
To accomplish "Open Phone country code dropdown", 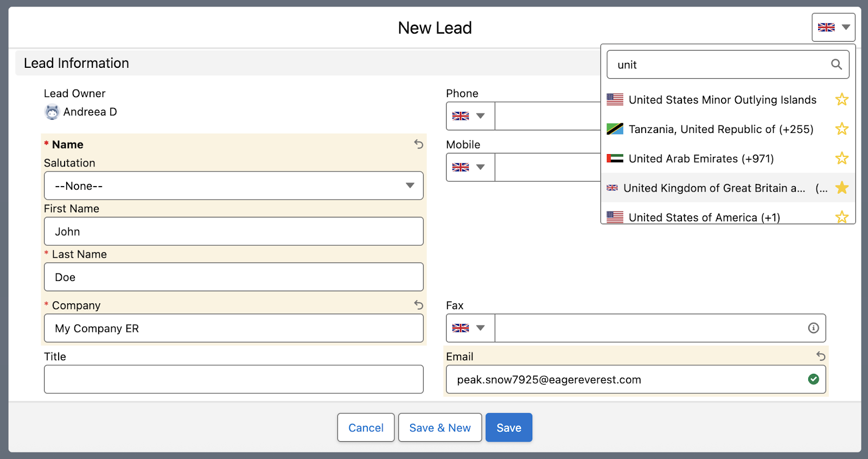I will pyautogui.click(x=470, y=116).
